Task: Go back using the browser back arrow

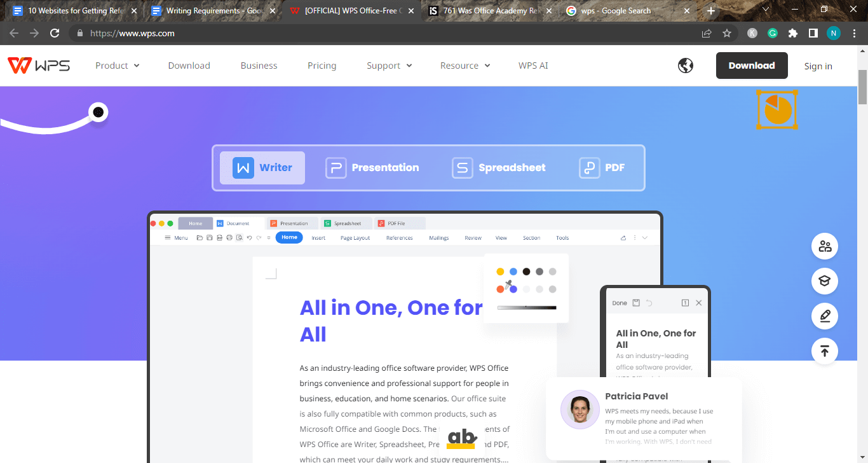Action: point(14,33)
